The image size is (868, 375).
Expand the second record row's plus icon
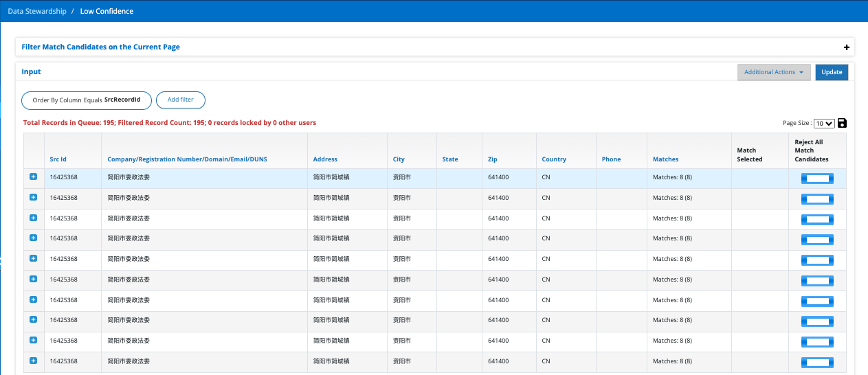click(x=34, y=197)
